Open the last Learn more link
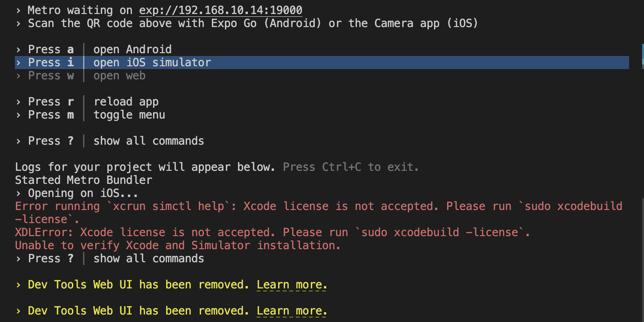644x322 pixels. (x=292, y=311)
